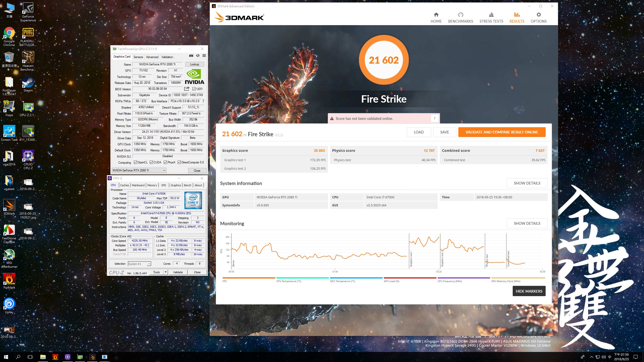Click the volume icon in system tray
Screen dimensions: 644x362
pos(603,357)
